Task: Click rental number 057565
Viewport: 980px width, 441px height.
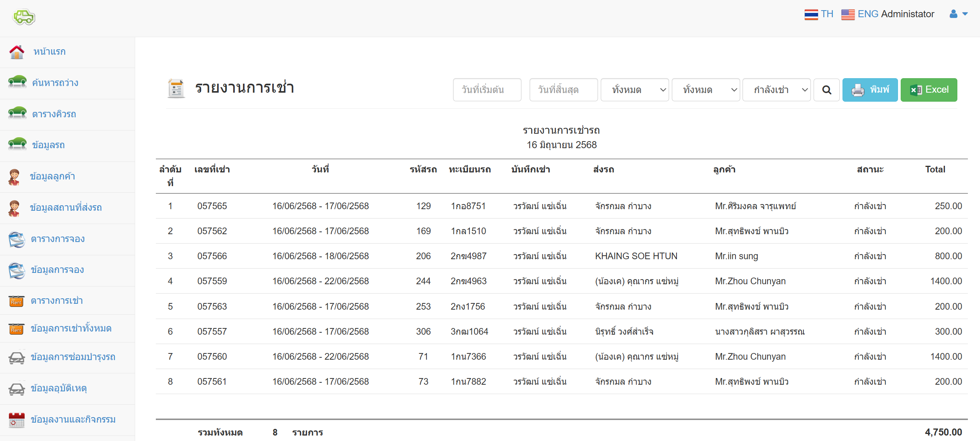Action: point(212,206)
